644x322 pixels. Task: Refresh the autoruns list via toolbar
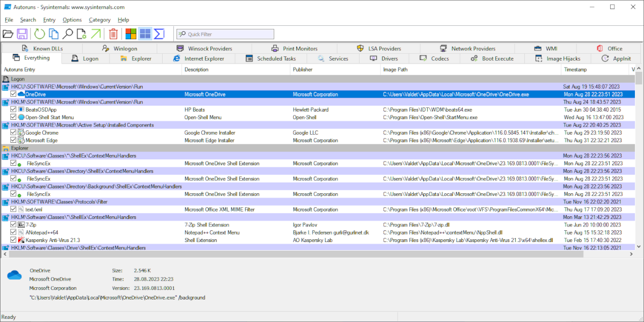tap(40, 34)
